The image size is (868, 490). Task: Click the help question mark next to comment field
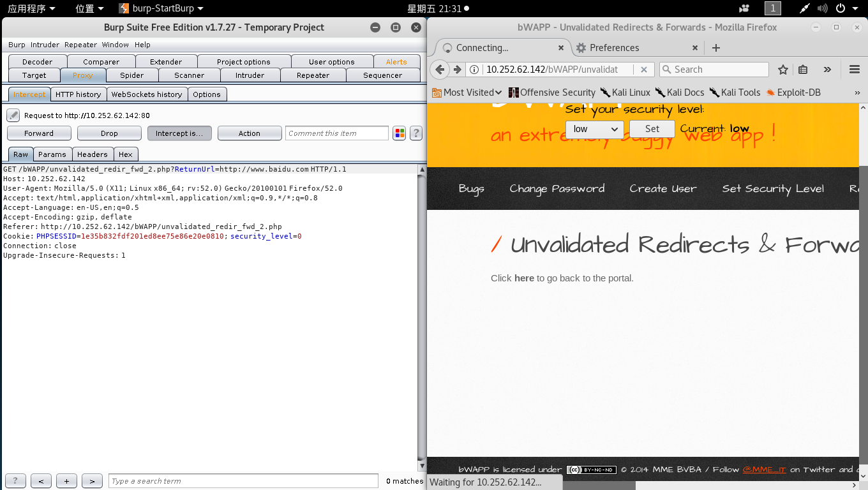click(x=416, y=133)
